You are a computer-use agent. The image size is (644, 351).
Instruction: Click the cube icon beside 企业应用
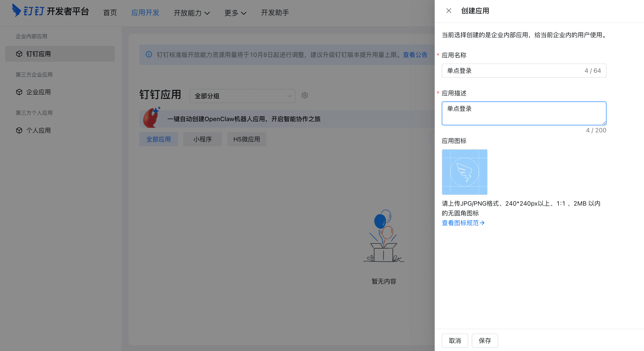[19, 92]
